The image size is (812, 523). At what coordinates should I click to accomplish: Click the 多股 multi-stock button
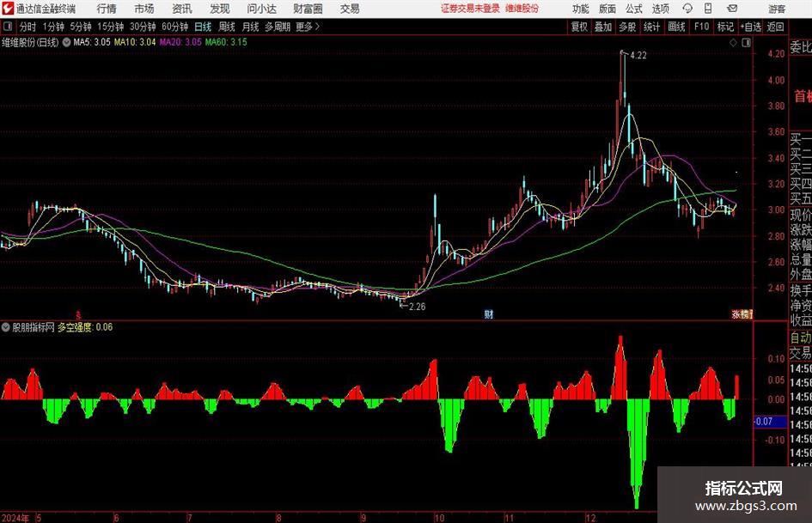click(627, 27)
